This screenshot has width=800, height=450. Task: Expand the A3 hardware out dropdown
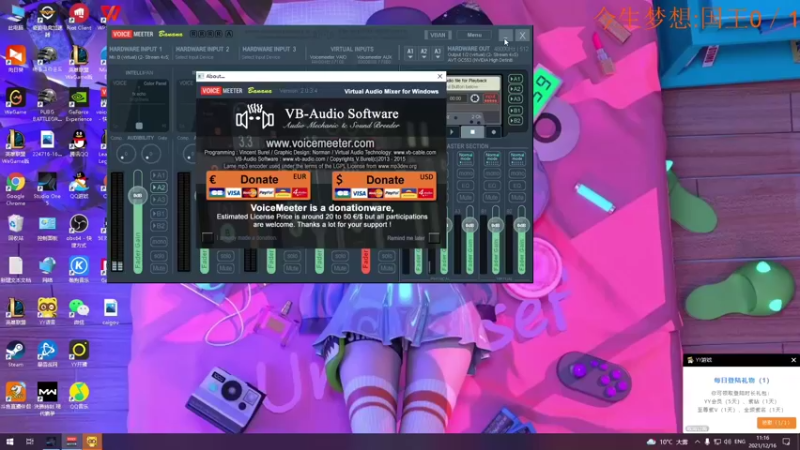pos(437,54)
